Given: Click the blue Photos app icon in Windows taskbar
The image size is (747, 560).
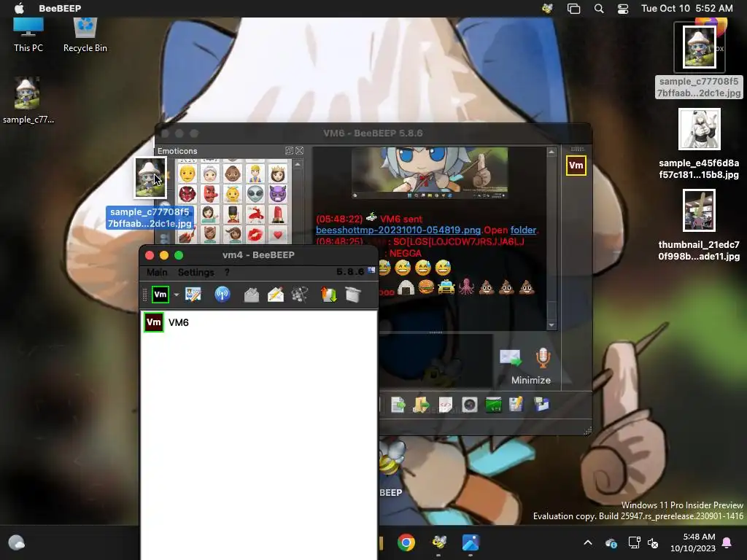Looking at the screenshot, I should [471, 542].
